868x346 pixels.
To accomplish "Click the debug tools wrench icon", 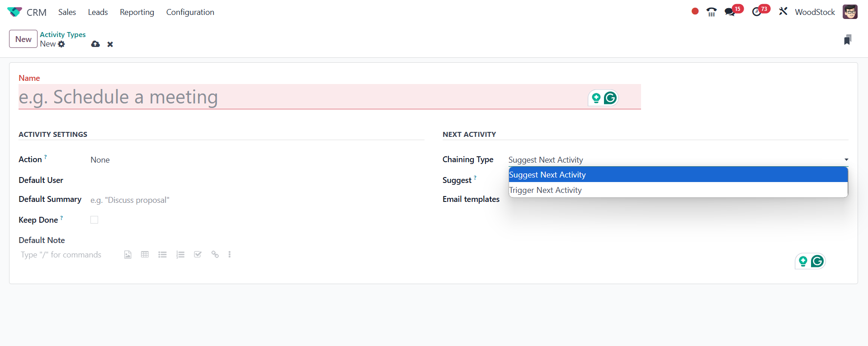I will pyautogui.click(x=783, y=12).
